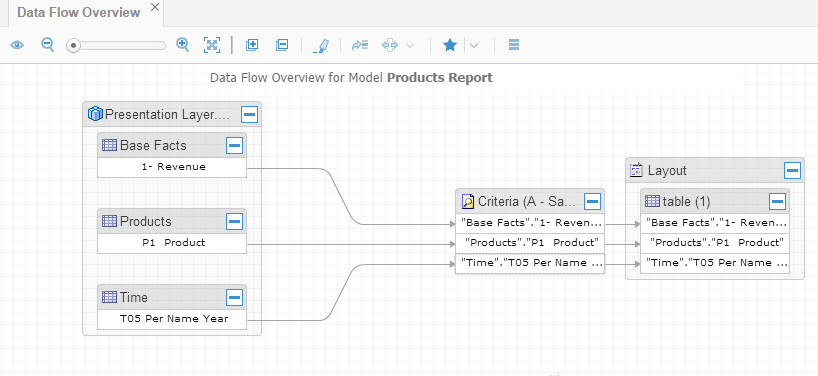
Task: Collapse the Products table node
Action: (235, 222)
